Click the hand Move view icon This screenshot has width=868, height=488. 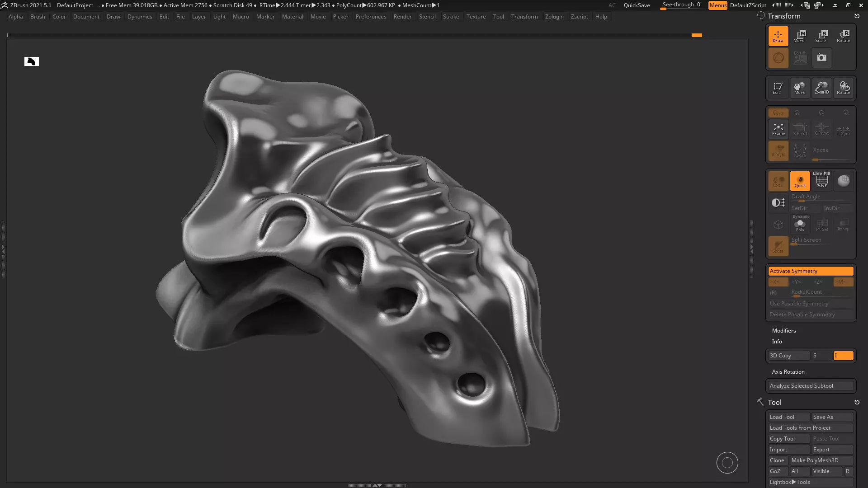[800, 88]
